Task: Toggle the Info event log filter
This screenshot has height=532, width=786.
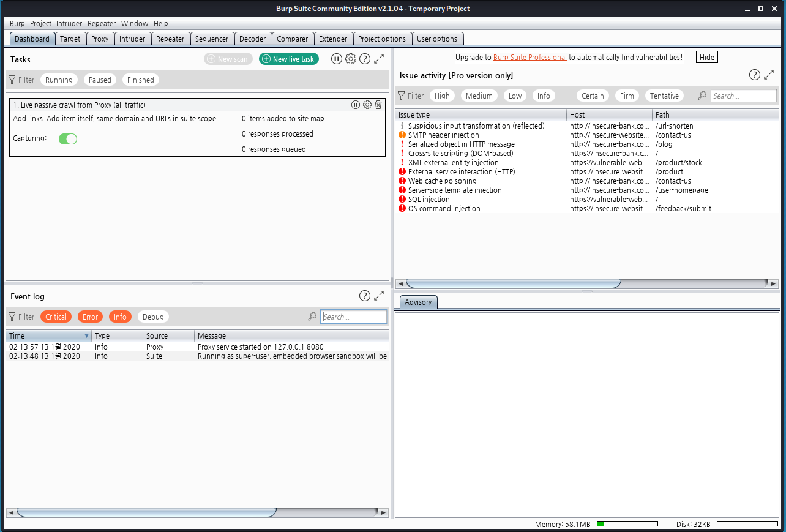Action: click(120, 317)
